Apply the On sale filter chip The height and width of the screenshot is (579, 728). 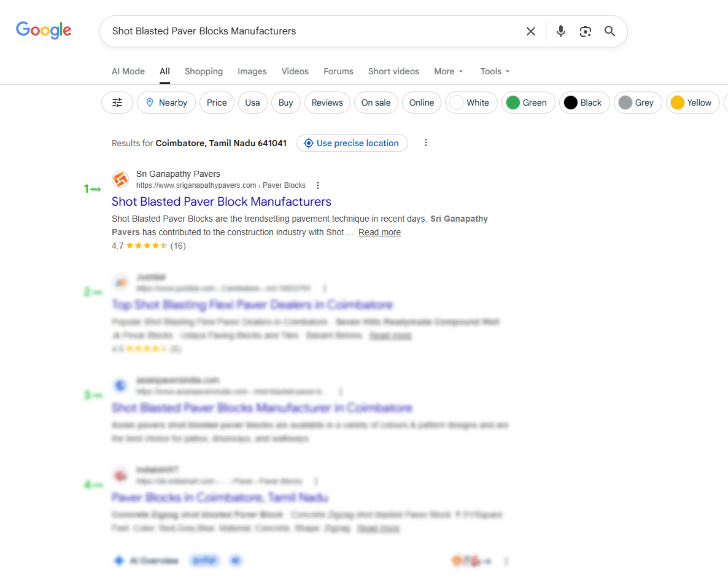tap(376, 102)
